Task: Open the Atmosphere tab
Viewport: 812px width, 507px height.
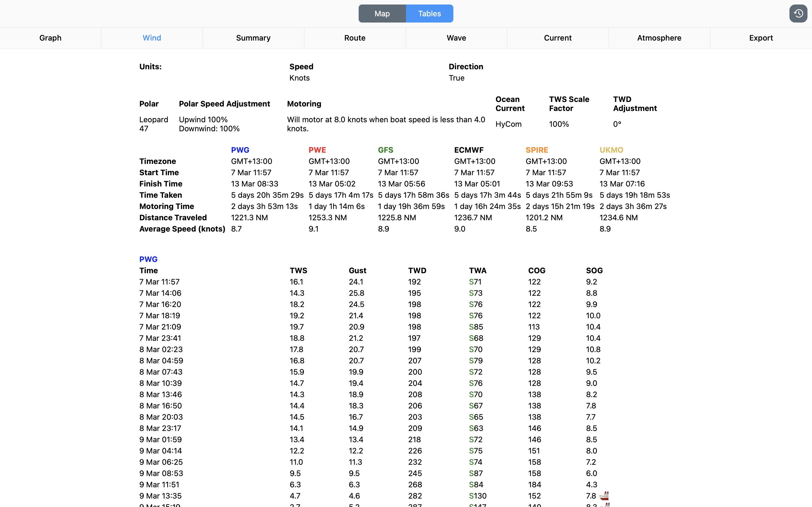Action: tap(659, 37)
